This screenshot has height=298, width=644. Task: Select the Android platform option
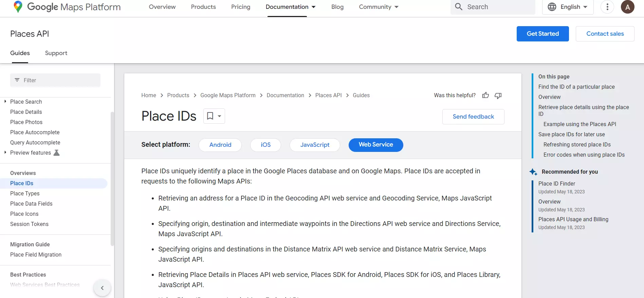(x=220, y=145)
